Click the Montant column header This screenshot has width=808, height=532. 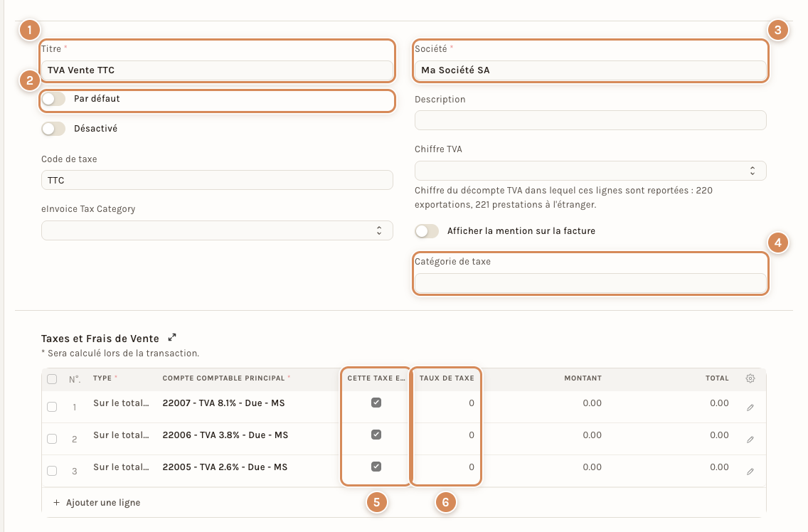click(583, 378)
